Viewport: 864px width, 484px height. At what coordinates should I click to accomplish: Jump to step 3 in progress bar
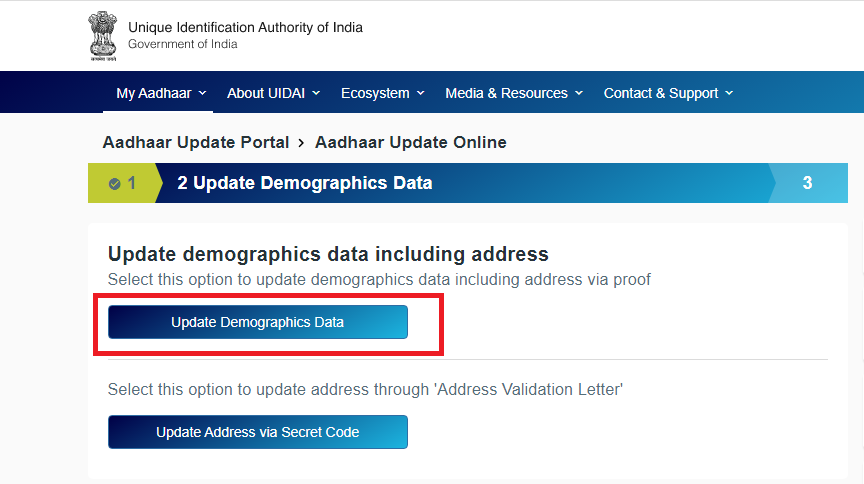[x=807, y=183]
